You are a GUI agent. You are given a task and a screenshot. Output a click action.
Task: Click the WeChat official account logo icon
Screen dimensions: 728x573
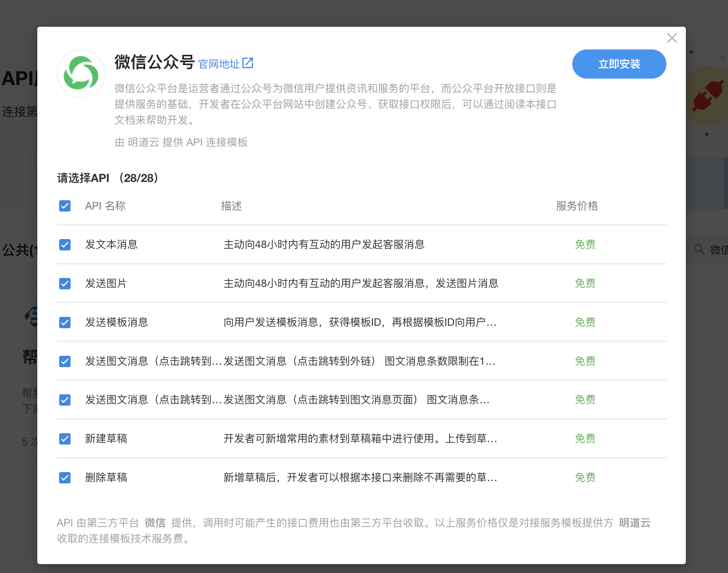tap(81, 74)
